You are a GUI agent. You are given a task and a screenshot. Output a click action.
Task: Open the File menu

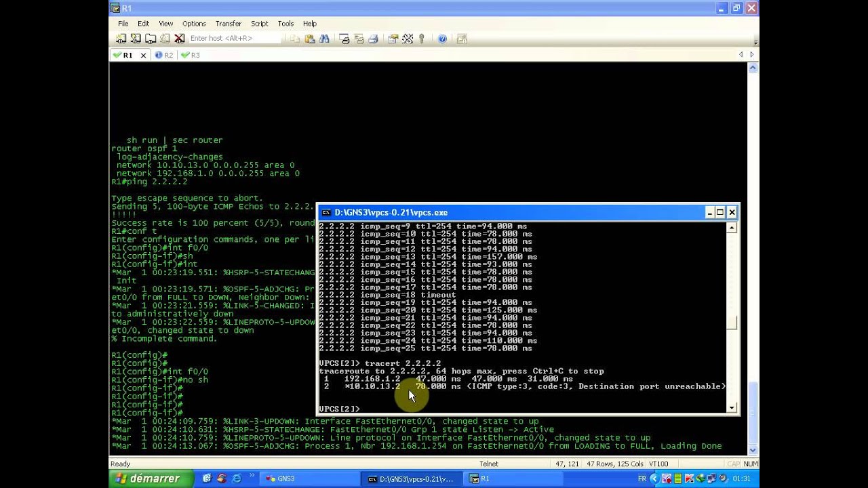[x=123, y=24]
